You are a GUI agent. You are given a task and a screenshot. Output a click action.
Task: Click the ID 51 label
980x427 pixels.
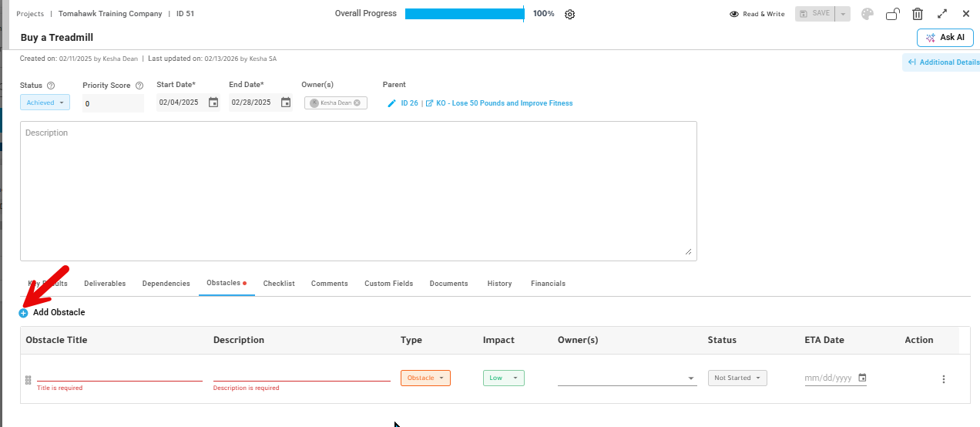186,14
